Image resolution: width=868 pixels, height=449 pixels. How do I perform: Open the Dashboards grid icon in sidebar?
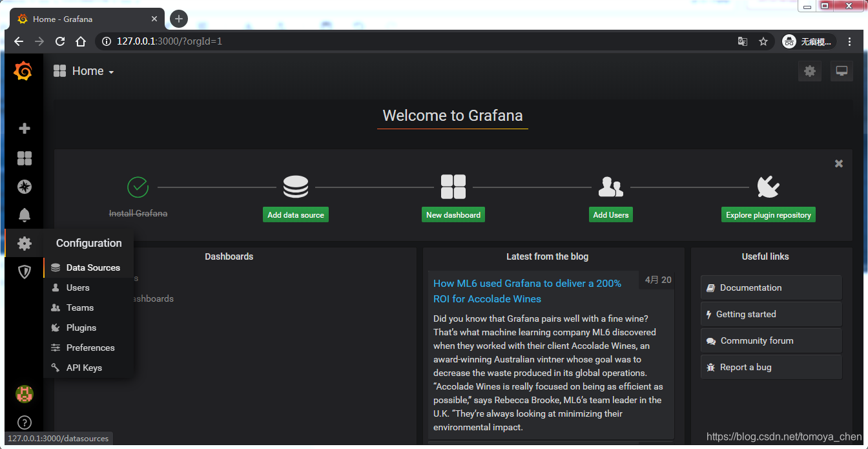[x=25, y=158]
